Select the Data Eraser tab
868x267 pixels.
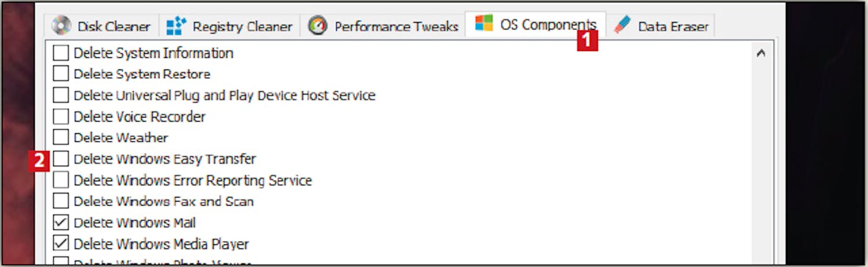(x=660, y=26)
